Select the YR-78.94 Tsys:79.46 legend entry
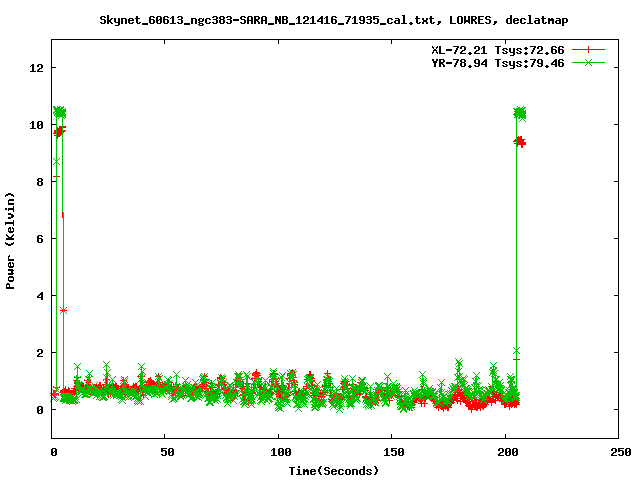This screenshot has width=640, height=480. pyautogui.click(x=498, y=63)
